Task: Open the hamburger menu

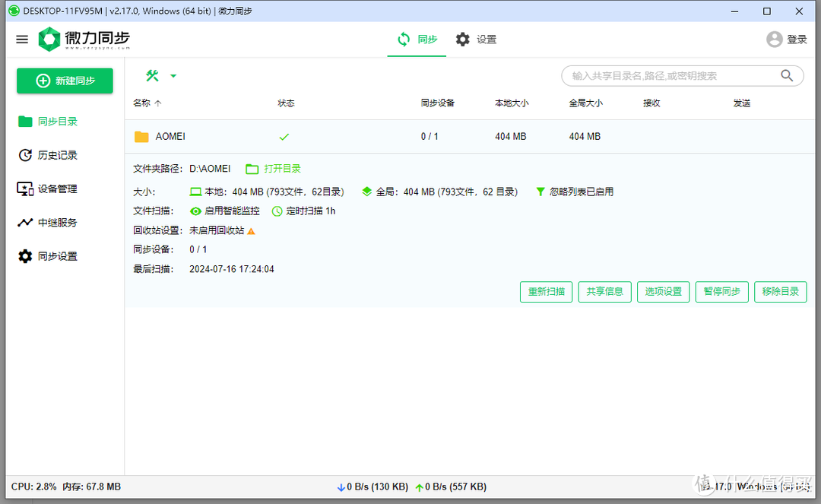Action: pos(21,39)
